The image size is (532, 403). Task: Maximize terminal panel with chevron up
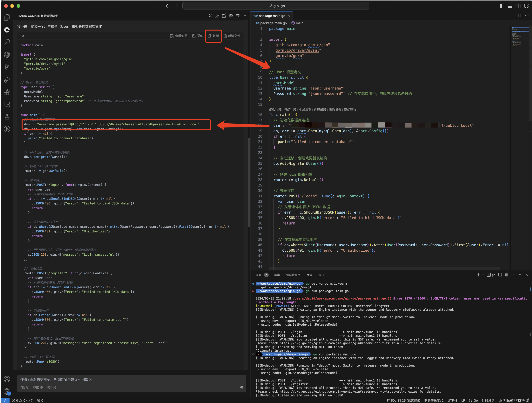click(520, 275)
